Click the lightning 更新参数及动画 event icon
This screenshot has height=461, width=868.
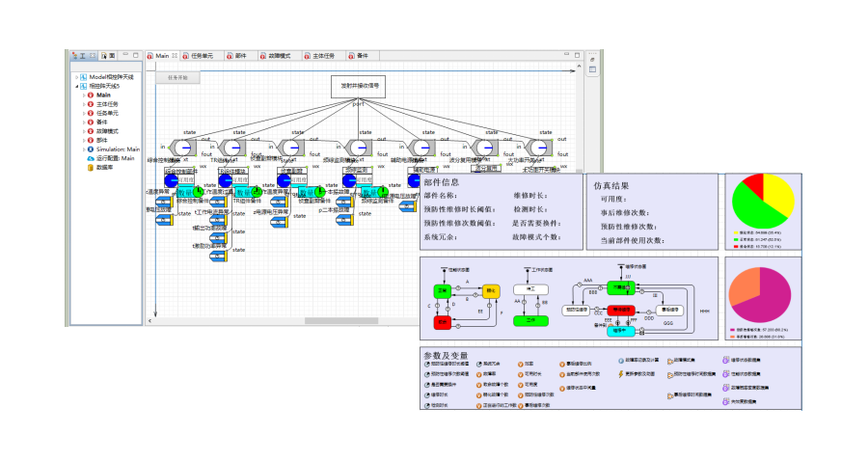(620, 373)
